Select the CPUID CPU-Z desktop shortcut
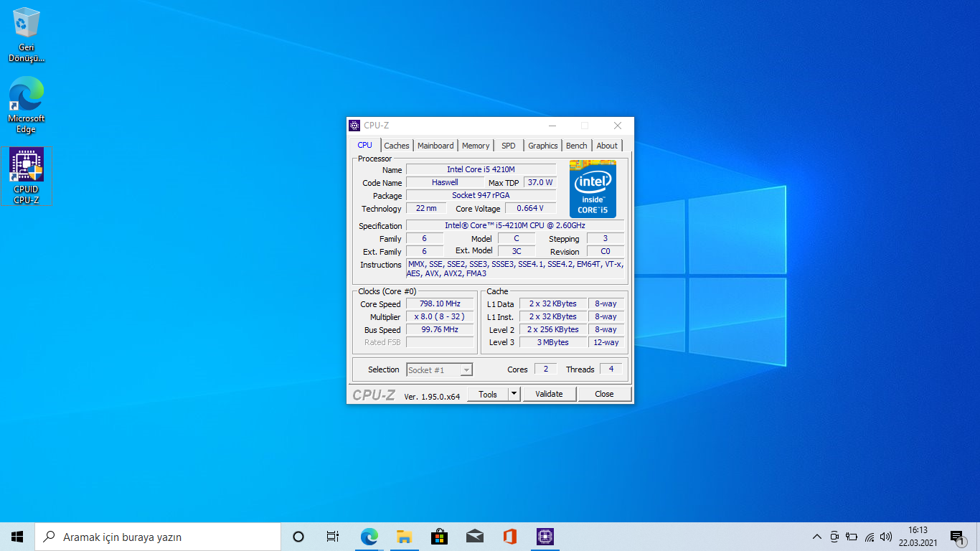This screenshot has width=980, height=551. tap(27, 176)
